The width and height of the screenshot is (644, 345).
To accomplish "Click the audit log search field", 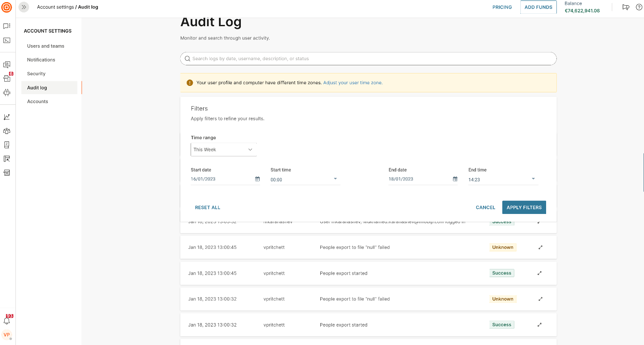I will pyautogui.click(x=368, y=59).
